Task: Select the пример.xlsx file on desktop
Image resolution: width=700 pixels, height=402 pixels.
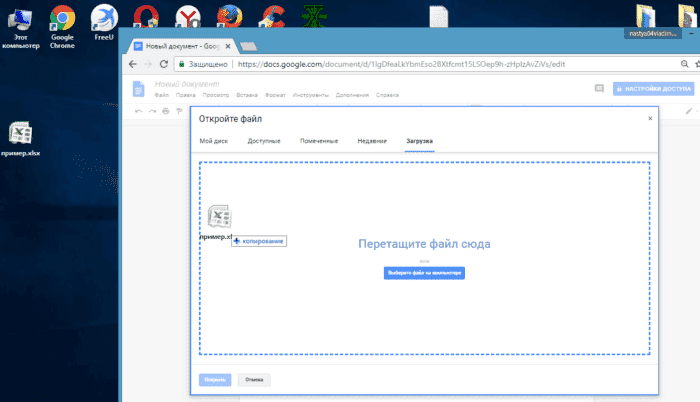Action: click(x=22, y=137)
